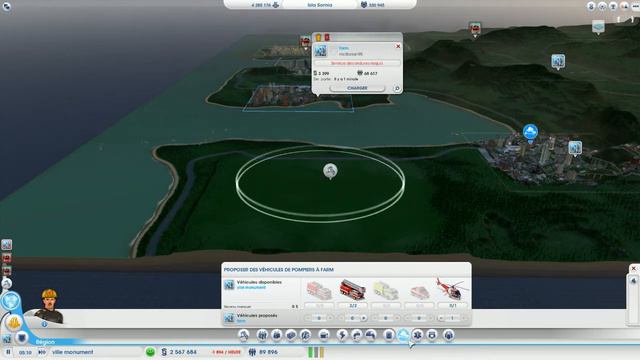This screenshot has width=640, height=360.
Task: Click the globe region view button
Action: tap(11, 301)
